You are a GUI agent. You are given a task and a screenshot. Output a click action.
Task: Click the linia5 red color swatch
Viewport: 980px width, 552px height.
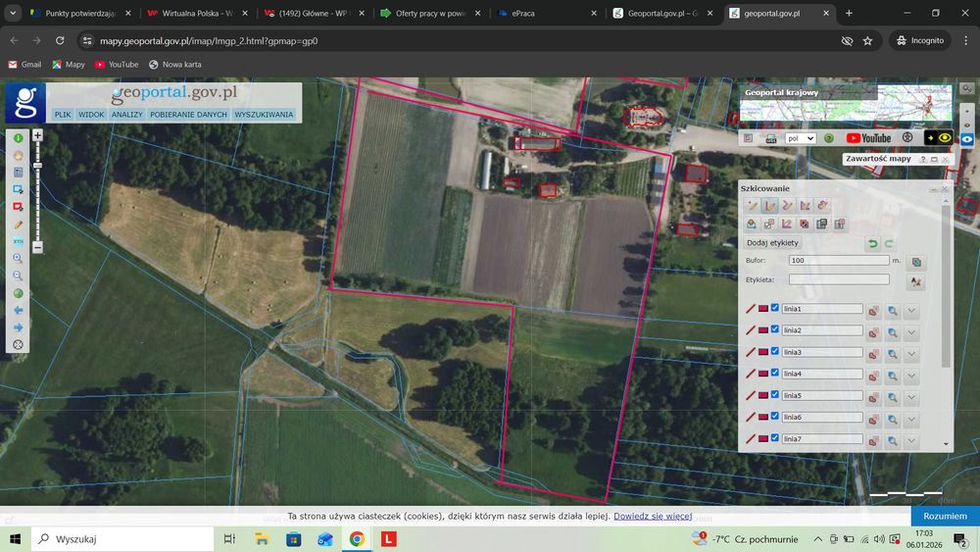click(x=763, y=395)
